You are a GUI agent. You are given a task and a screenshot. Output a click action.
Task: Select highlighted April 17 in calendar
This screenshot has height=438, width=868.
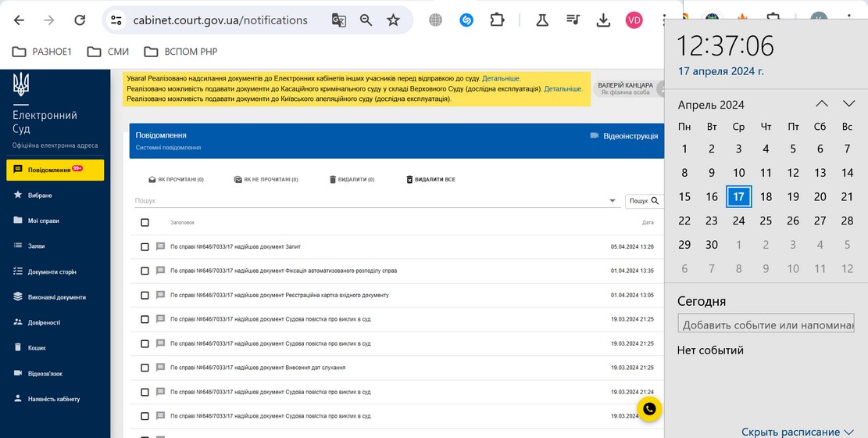pyautogui.click(x=738, y=196)
